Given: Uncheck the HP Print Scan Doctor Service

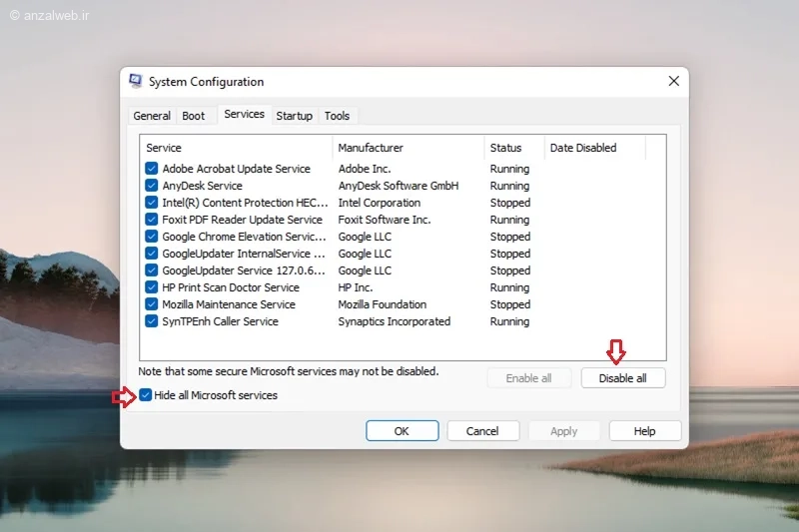Looking at the screenshot, I should (152, 287).
